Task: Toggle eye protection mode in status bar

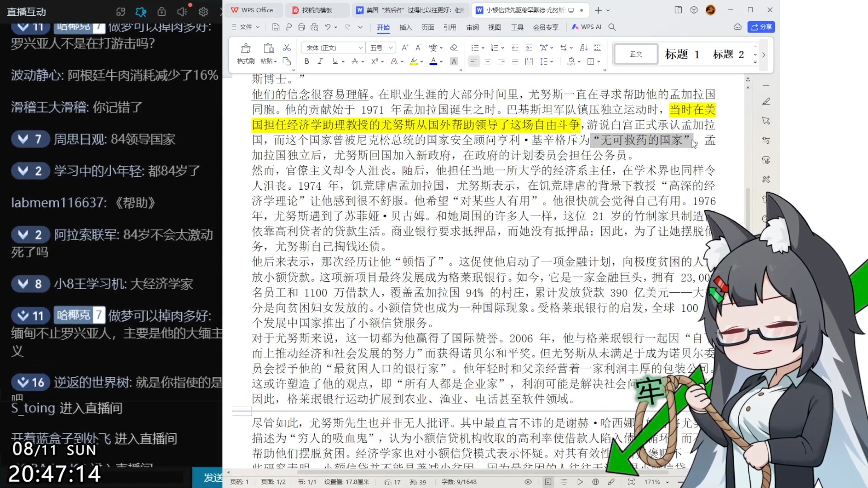Action: coord(528,482)
